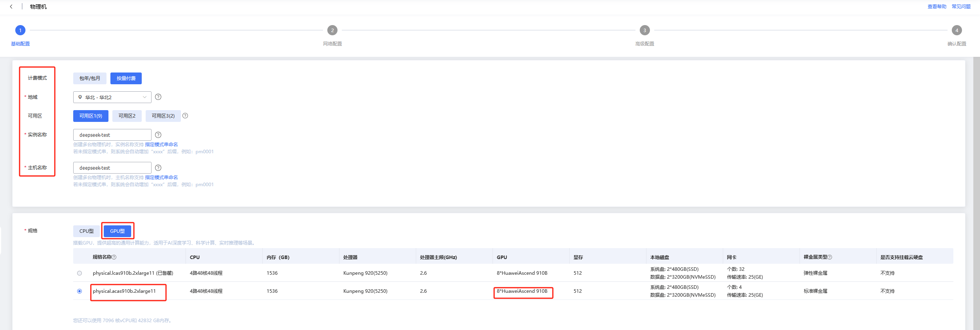This screenshot has height=330, width=980.
Task: Select step 3 高级配置 circle
Action: click(645, 30)
